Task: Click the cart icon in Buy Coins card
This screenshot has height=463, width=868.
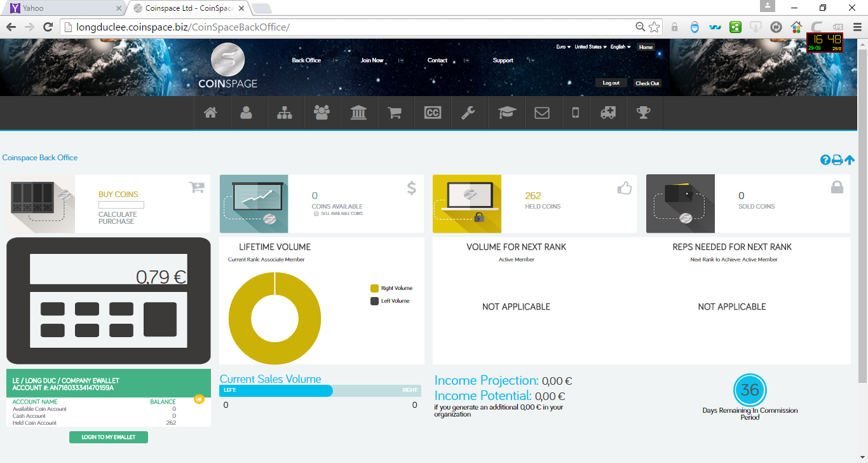Action: pos(196,187)
